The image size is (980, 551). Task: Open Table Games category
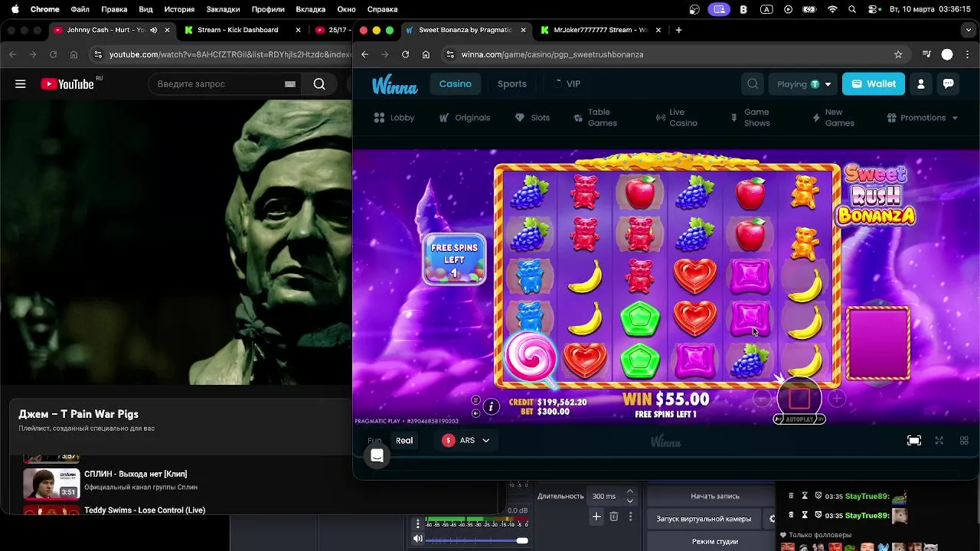[x=596, y=118]
